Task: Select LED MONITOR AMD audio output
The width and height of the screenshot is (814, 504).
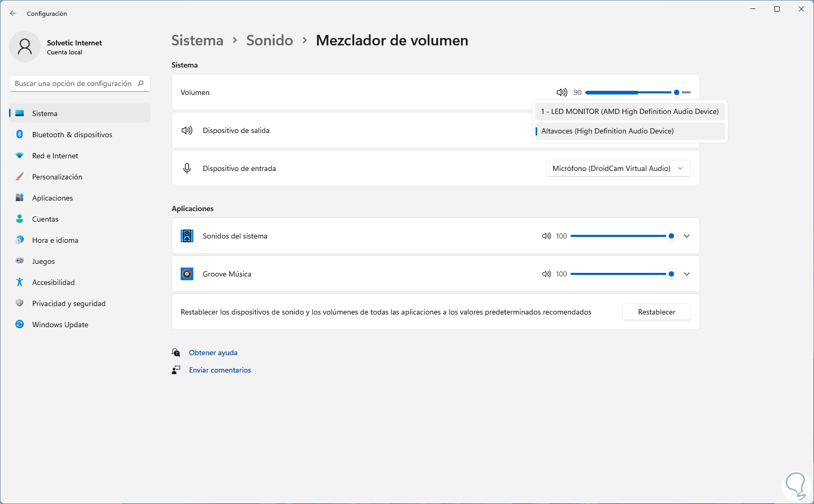Action: (x=630, y=111)
